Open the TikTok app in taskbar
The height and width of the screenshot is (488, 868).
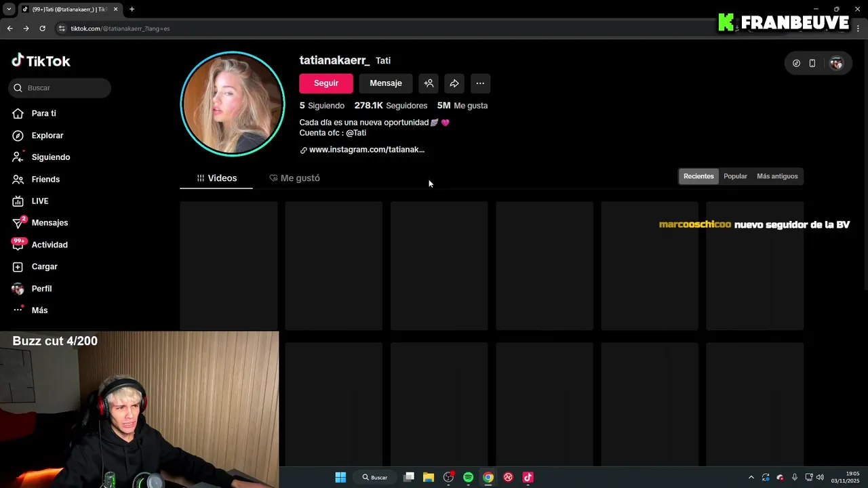(x=528, y=477)
